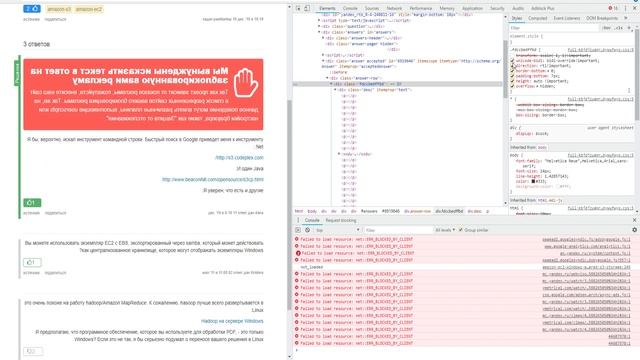Open the console settings gear
Image resolution: width=640 pixels, height=360 pixels.
click(634, 230)
